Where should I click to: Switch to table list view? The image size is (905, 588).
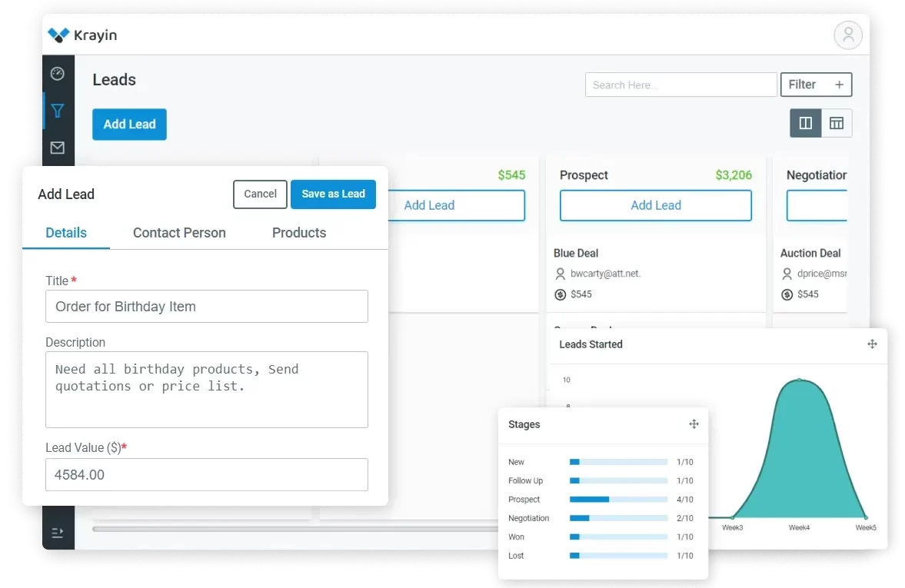tap(837, 123)
